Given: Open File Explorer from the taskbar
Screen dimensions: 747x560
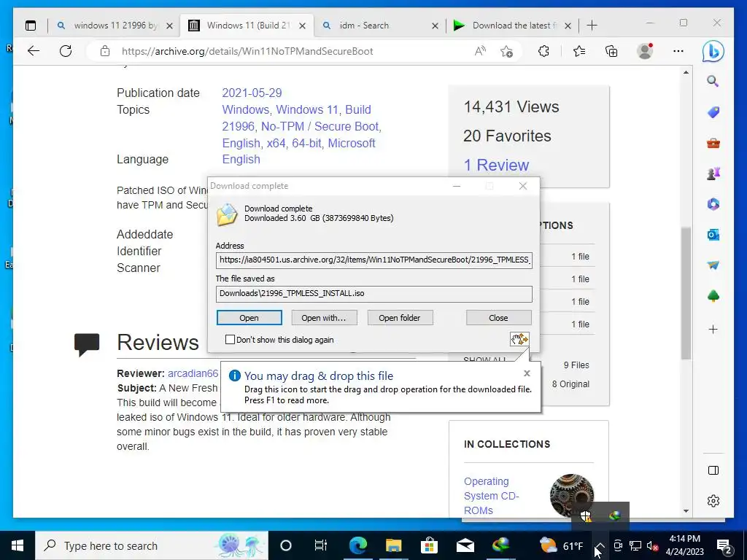Looking at the screenshot, I should point(393,545).
